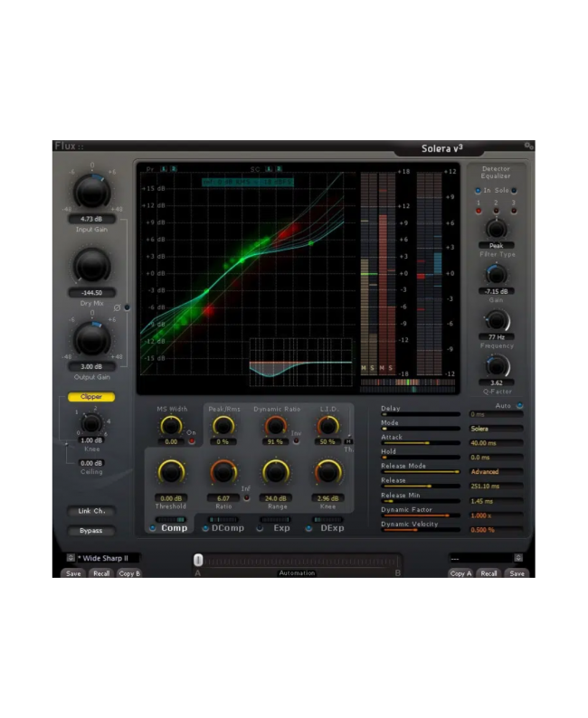Click the 4.73 dB Input Gain value field

[91, 219]
